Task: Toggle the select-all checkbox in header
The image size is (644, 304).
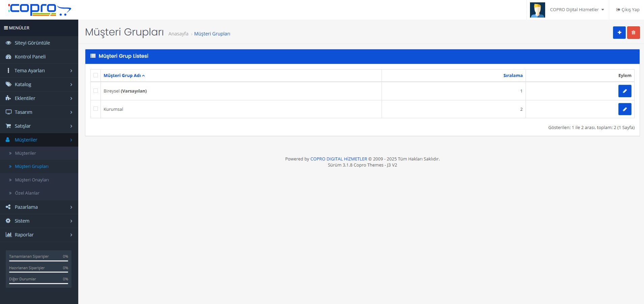Action: click(x=96, y=75)
